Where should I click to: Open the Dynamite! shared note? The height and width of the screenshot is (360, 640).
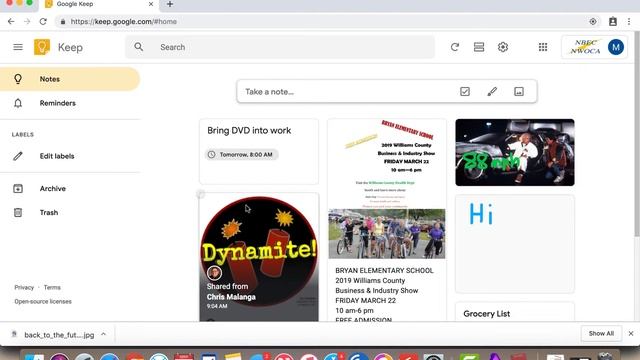click(x=259, y=257)
